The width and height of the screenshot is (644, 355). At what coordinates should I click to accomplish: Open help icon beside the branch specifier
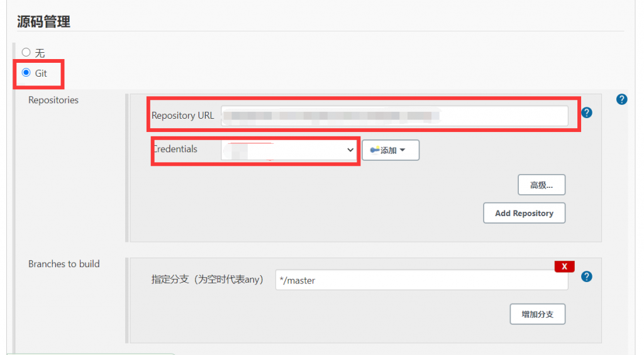pos(586,276)
